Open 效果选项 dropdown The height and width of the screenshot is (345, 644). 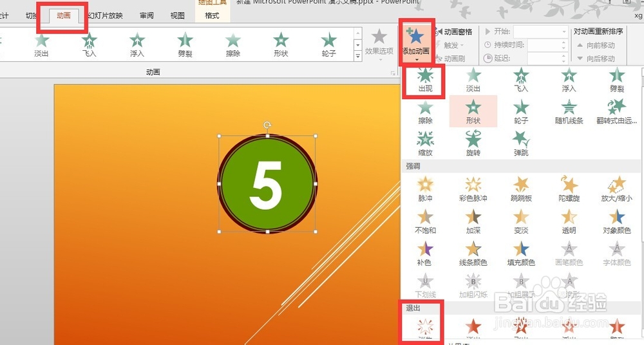coord(379,44)
